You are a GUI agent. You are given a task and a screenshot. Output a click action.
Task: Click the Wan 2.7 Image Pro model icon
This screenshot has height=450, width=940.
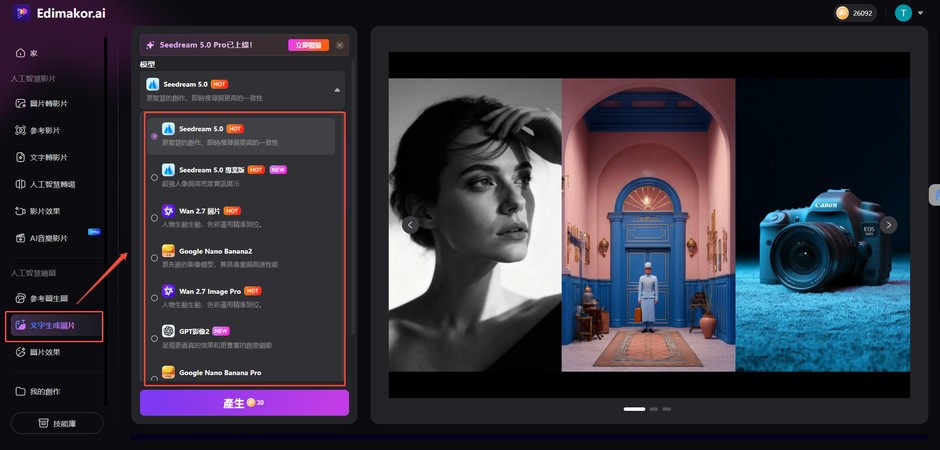point(168,291)
